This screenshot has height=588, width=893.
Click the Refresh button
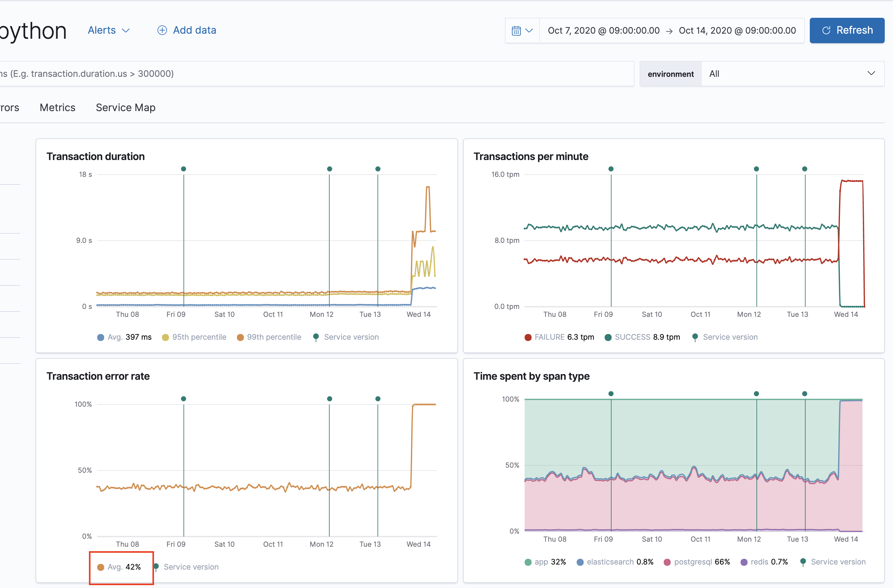847,30
